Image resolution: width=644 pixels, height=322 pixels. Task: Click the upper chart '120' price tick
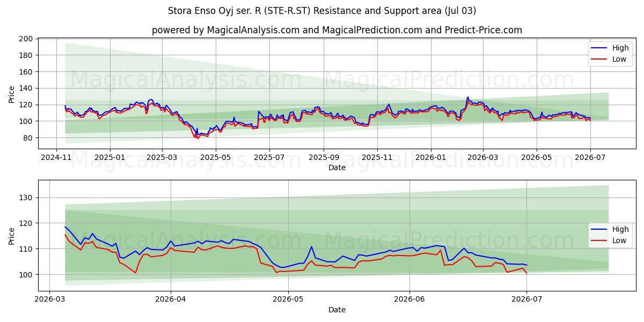point(26,105)
